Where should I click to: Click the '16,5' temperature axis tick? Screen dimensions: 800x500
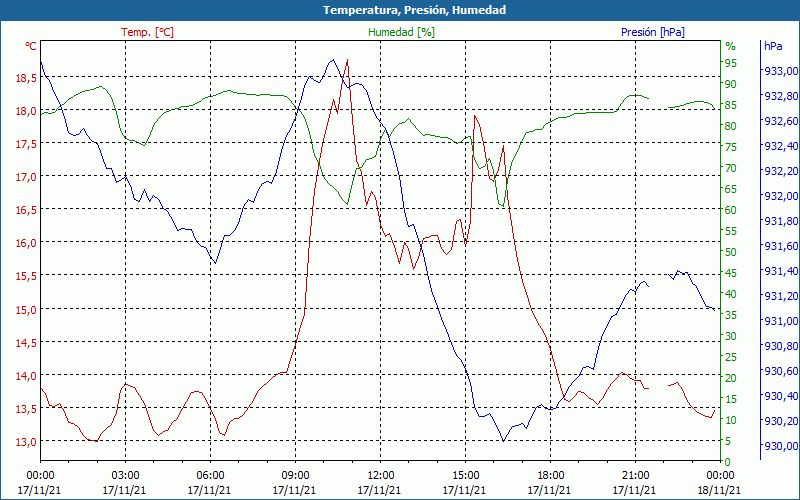(28, 211)
